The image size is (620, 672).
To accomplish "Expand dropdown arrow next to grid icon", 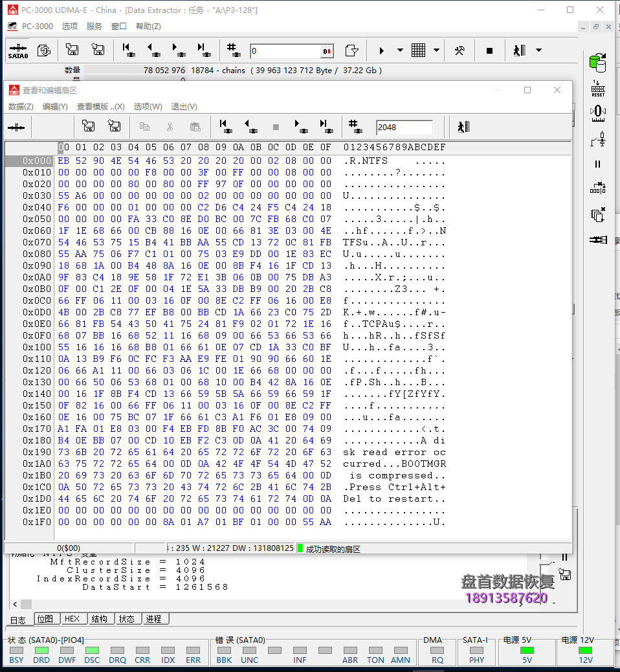I will 437,50.
